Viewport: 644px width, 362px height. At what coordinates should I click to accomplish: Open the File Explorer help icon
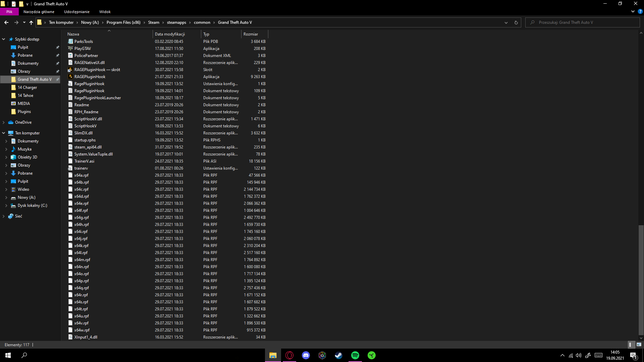tap(640, 11)
